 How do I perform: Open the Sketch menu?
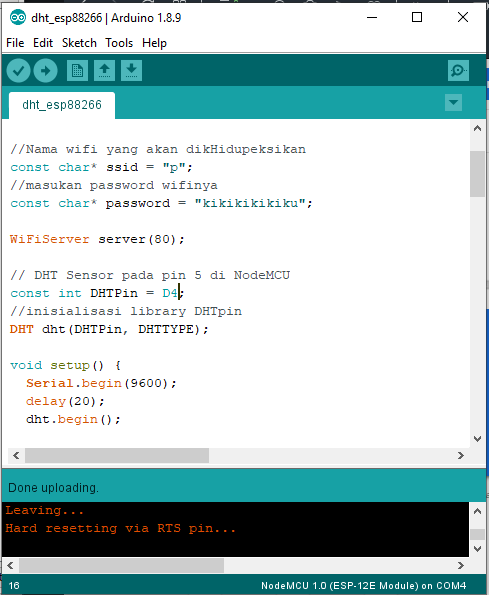pos(79,43)
